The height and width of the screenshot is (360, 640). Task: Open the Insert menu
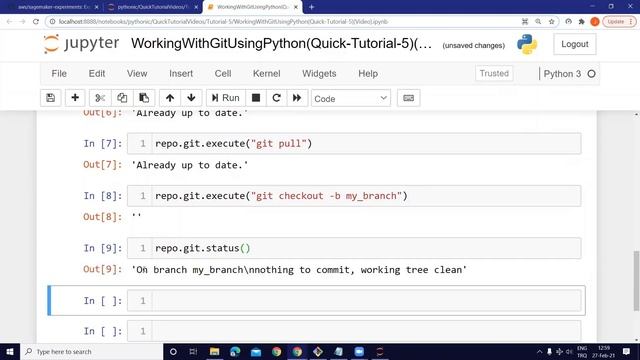point(181,73)
